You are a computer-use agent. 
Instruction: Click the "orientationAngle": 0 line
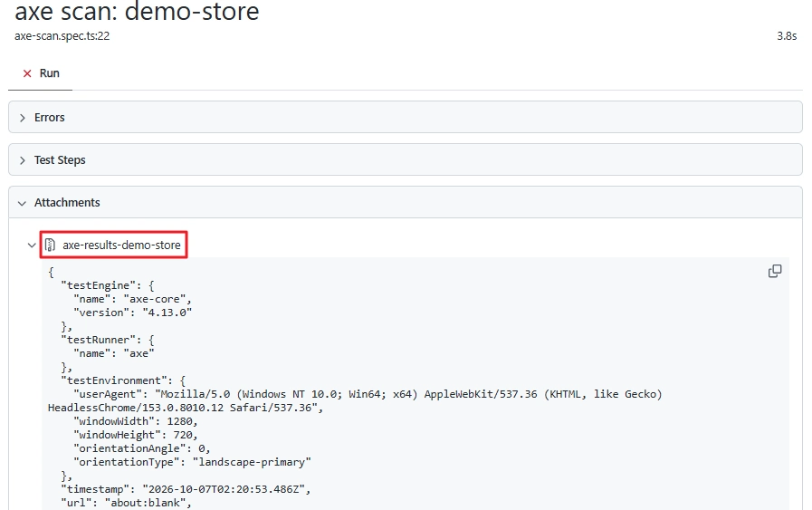coord(142,448)
